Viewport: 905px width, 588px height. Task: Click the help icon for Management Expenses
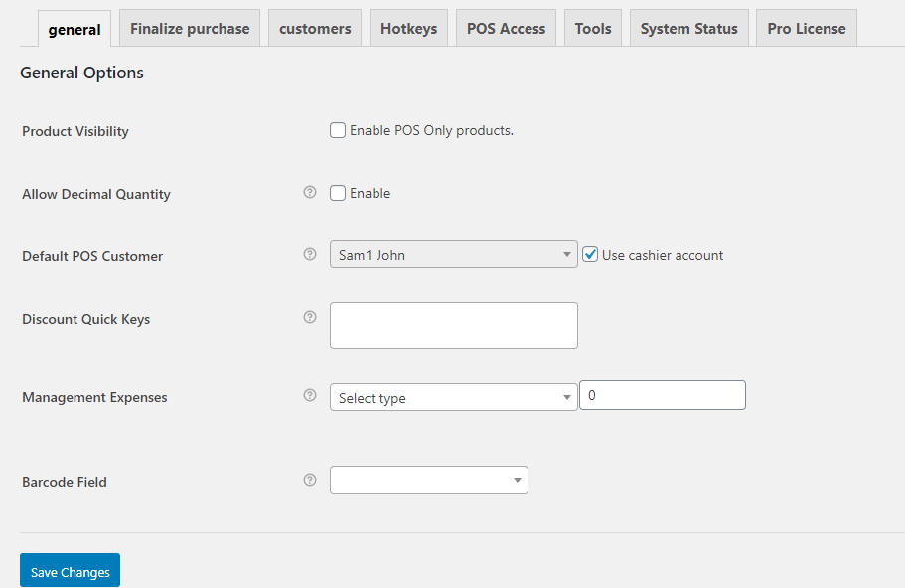click(x=309, y=395)
